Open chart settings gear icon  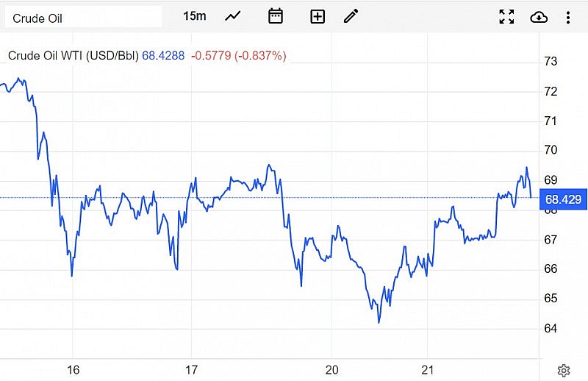[564, 370]
